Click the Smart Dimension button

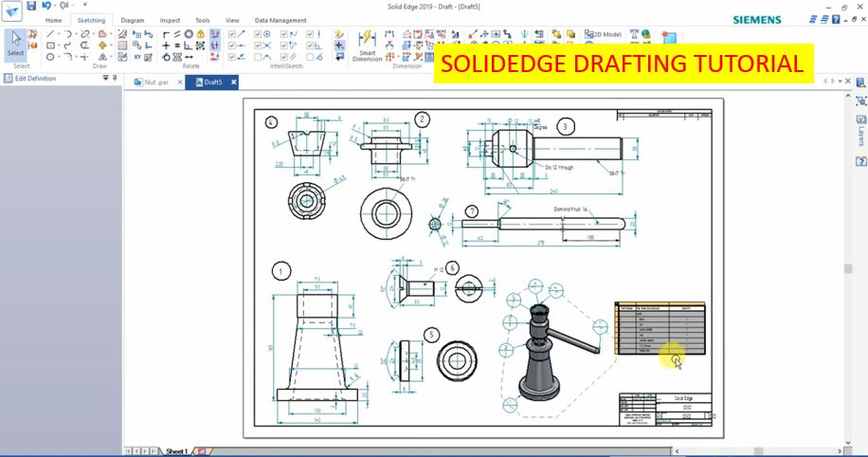[367, 46]
